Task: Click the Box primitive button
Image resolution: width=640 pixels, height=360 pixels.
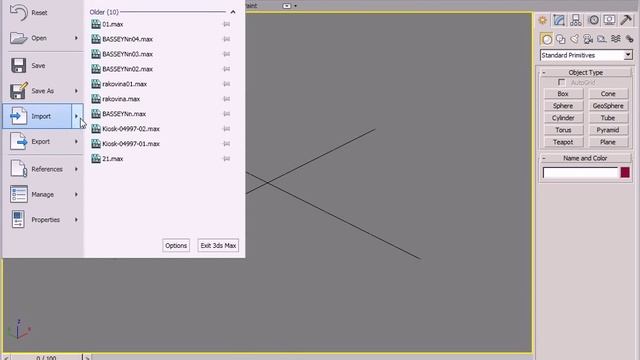Action: [x=563, y=93]
